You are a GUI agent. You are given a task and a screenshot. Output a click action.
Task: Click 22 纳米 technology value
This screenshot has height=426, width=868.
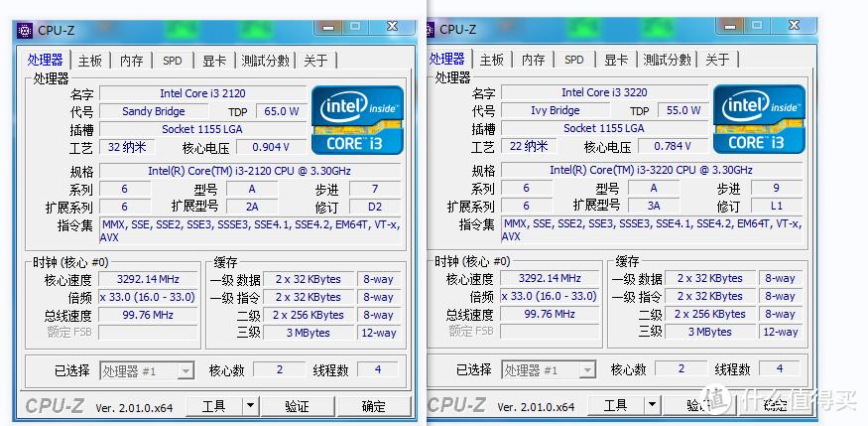[x=529, y=146]
